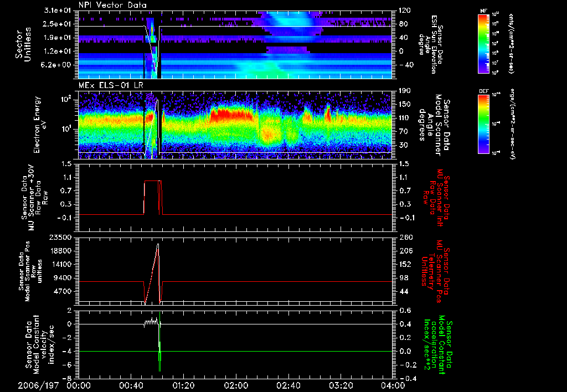Click the '-6' velocity tick value

67,365
